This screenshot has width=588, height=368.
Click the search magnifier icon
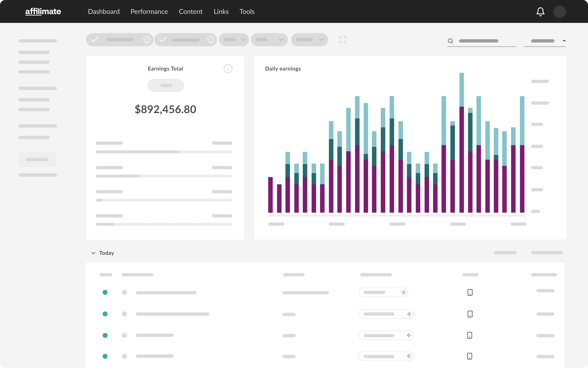click(450, 41)
